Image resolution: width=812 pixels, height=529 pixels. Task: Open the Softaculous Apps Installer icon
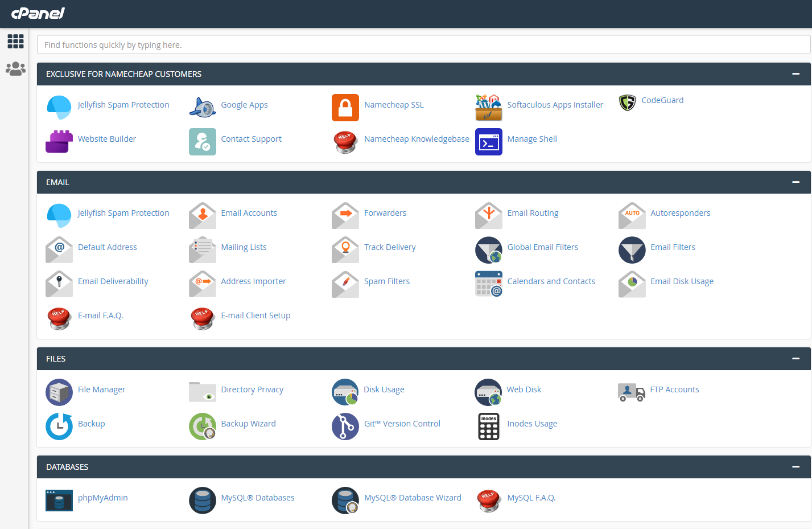[489, 108]
